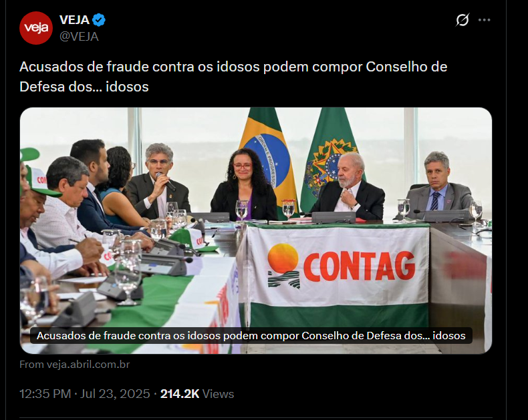This screenshot has width=528, height=420.
Task: Click the blue verified badge beside VEJA
Action: tap(99, 20)
